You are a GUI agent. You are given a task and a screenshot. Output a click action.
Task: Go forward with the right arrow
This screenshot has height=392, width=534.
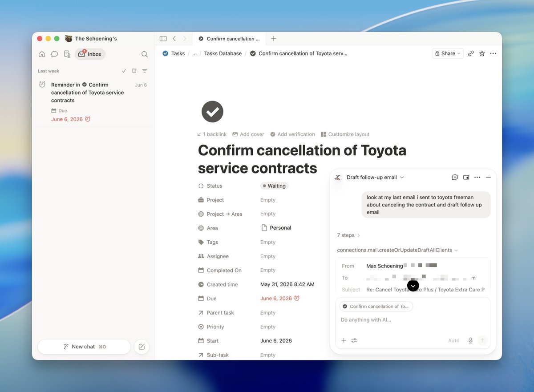[x=185, y=39]
